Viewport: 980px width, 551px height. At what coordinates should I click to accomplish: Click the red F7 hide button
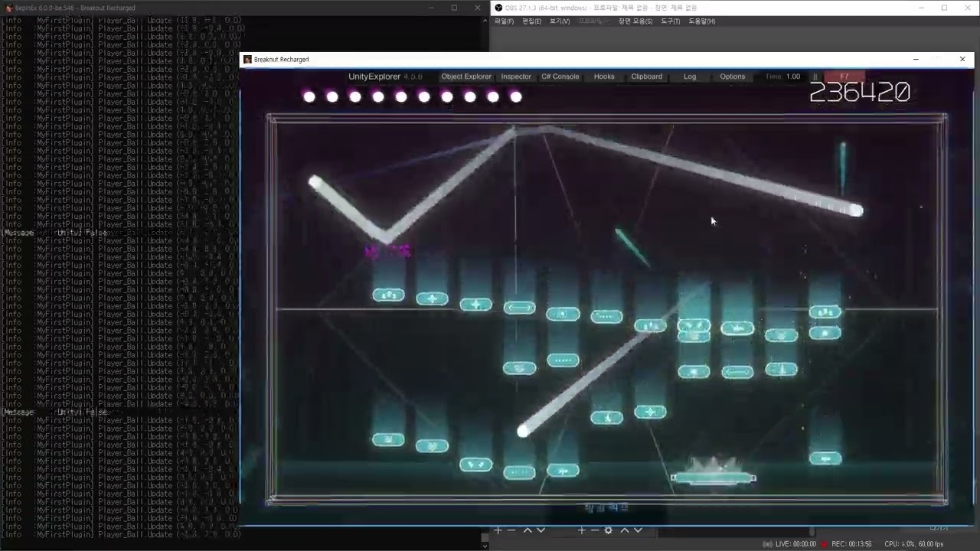tap(844, 77)
